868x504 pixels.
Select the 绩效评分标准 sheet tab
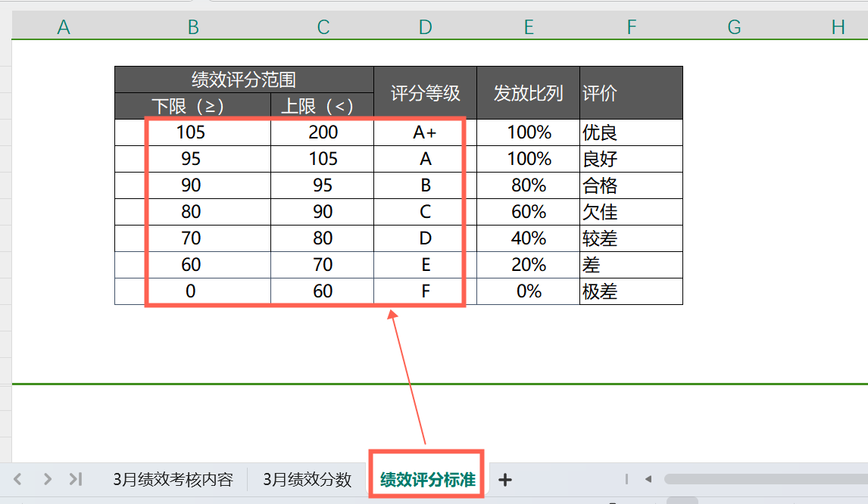point(426,479)
